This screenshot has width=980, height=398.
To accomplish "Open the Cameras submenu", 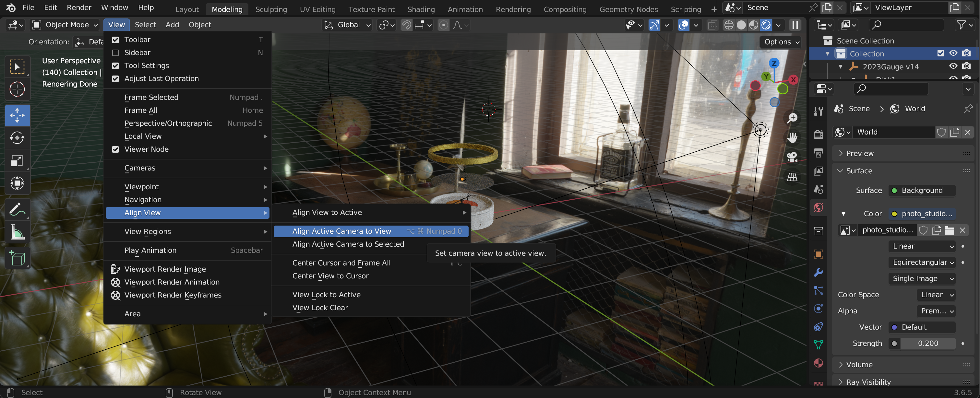I will click(187, 168).
